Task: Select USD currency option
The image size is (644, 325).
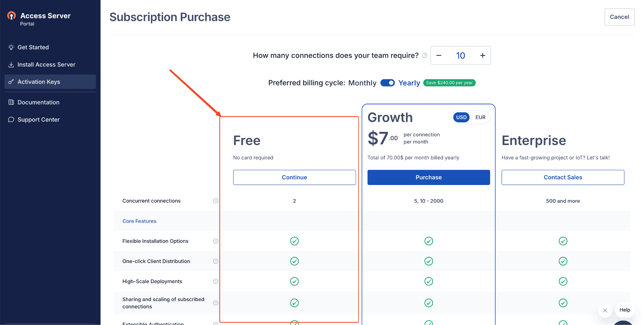Action: pyautogui.click(x=461, y=117)
